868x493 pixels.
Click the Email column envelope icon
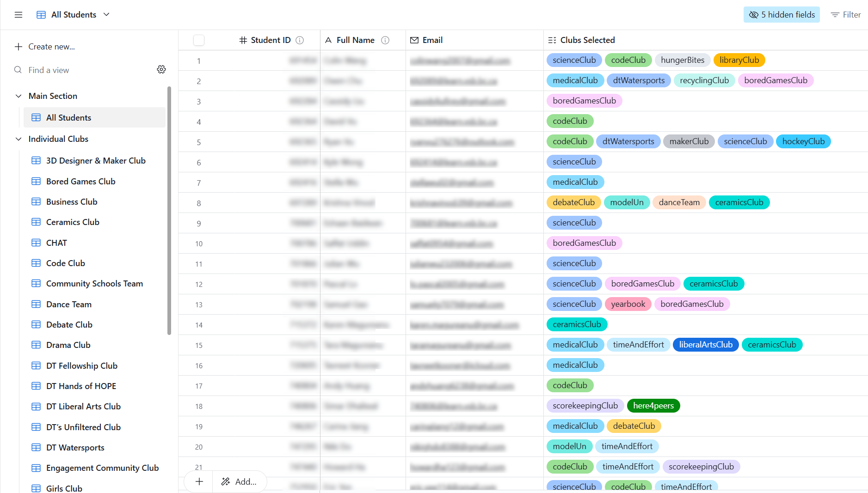[x=414, y=40]
